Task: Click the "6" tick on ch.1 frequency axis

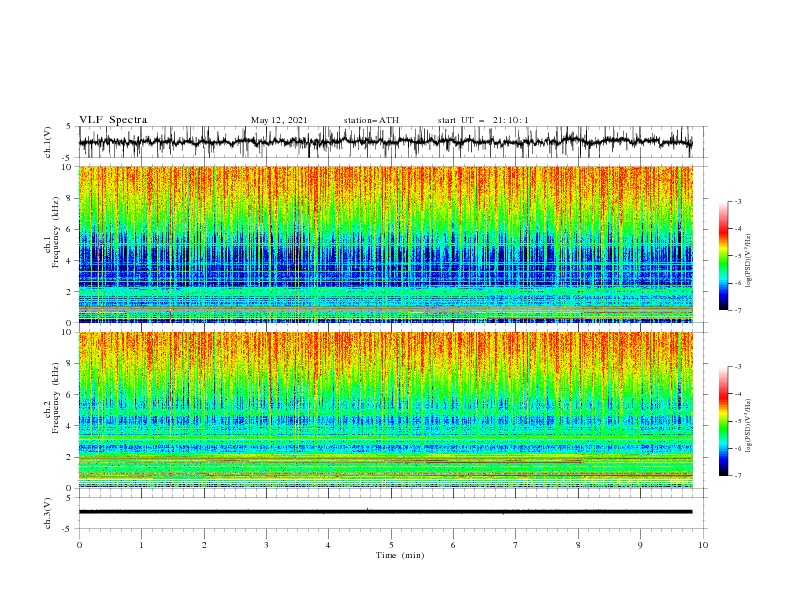Action: coord(70,229)
